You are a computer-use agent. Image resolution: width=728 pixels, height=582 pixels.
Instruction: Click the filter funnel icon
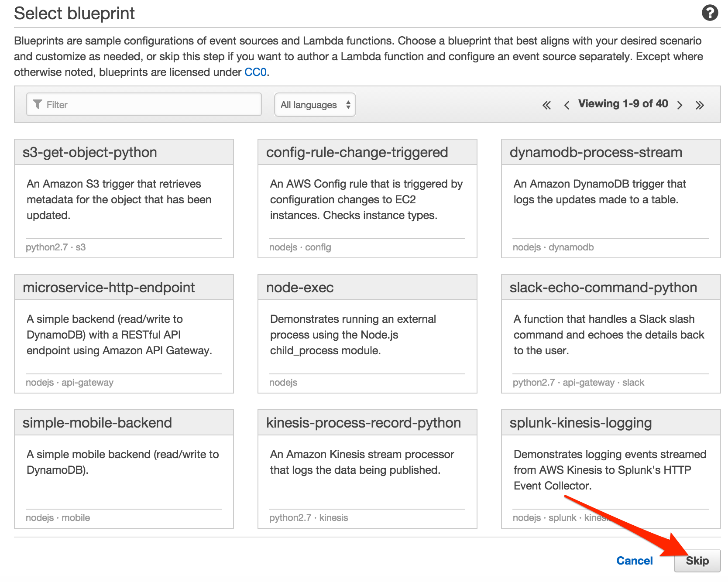(x=38, y=104)
